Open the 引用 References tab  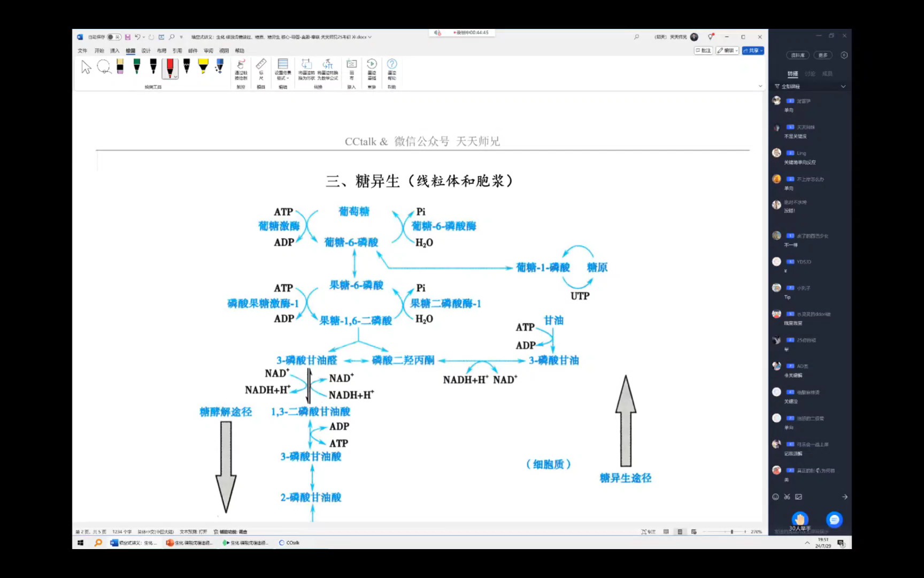tap(177, 51)
